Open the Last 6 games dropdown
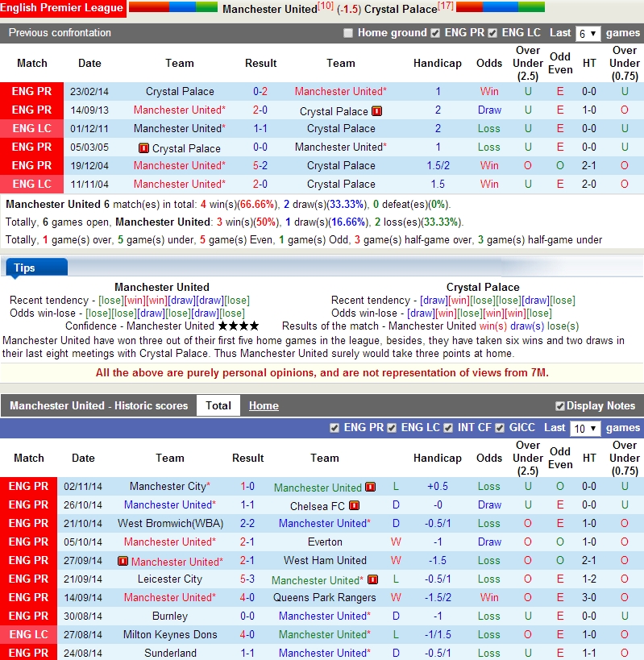The width and height of the screenshot is (644, 660). click(588, 33)
